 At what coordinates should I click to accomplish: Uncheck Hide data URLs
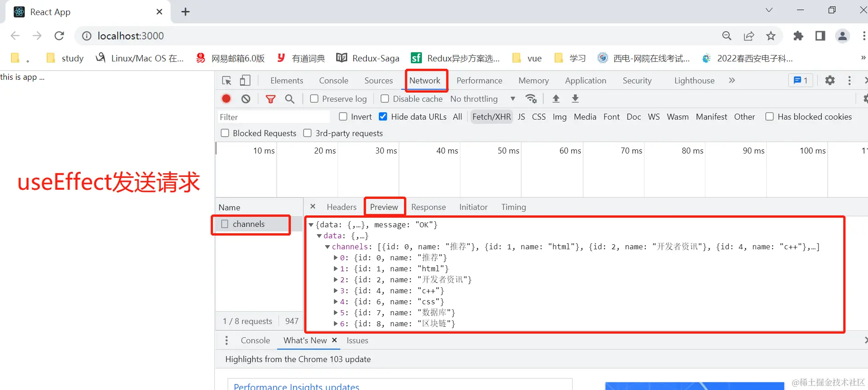click(383, 116)
